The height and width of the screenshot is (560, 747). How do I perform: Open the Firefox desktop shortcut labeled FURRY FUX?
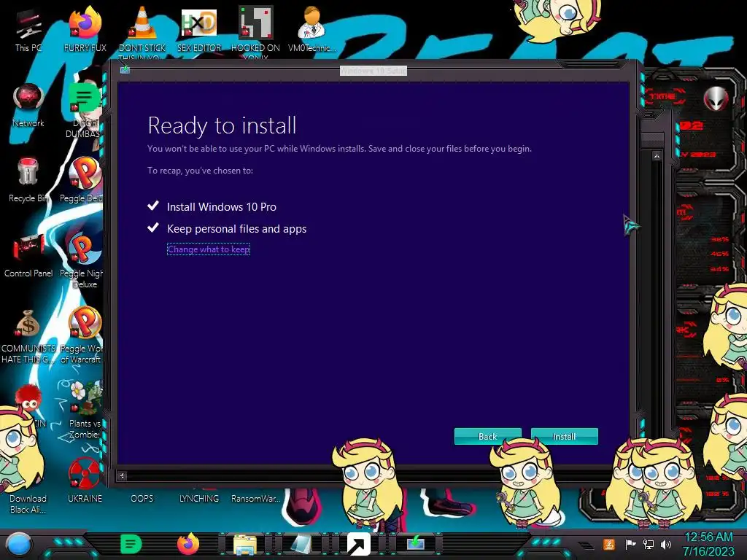point(85,29)
